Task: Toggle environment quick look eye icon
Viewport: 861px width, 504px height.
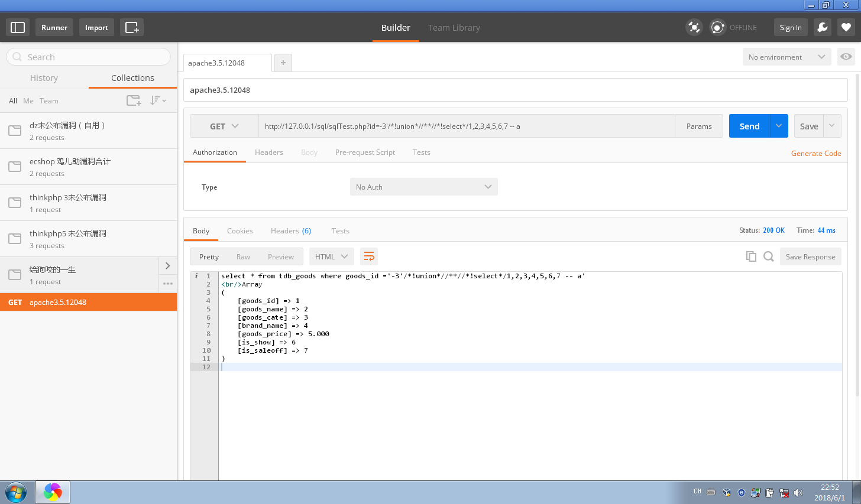Action: click(x=846, y=57)
